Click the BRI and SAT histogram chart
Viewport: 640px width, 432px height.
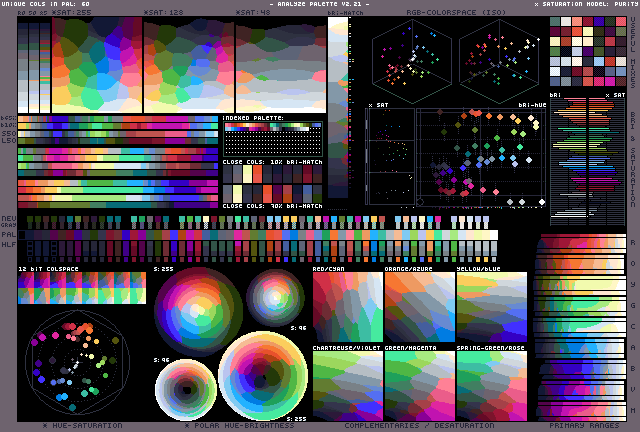(x=588, y=161)
